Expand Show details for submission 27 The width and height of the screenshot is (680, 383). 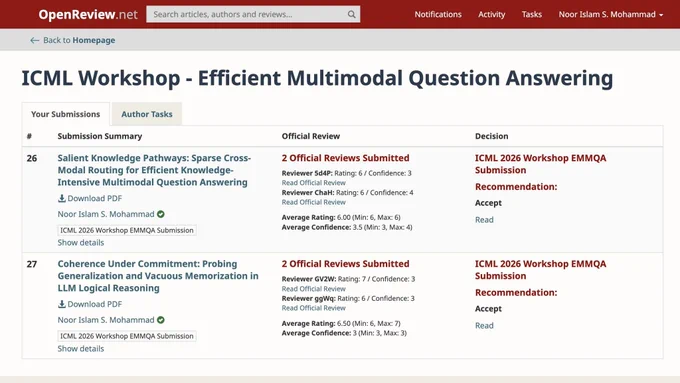point(81,348)
